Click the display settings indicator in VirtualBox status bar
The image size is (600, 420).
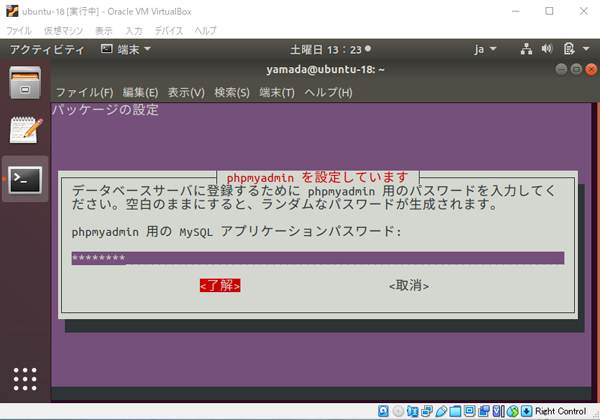[470, 411]
